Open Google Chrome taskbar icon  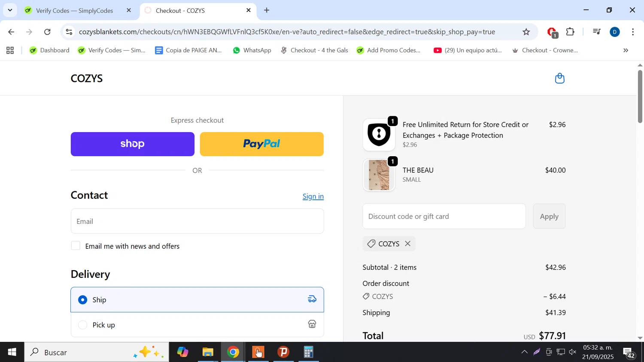(233, 352)
